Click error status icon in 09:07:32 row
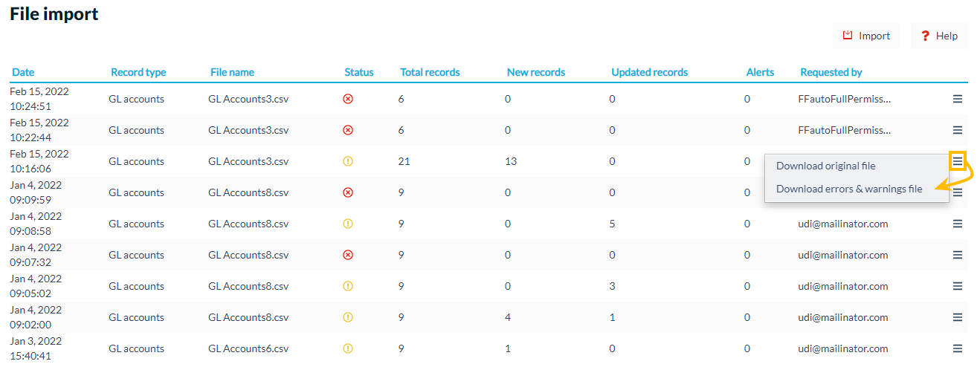980x367 pixels. pyautogui.click(x=348, y=255)
